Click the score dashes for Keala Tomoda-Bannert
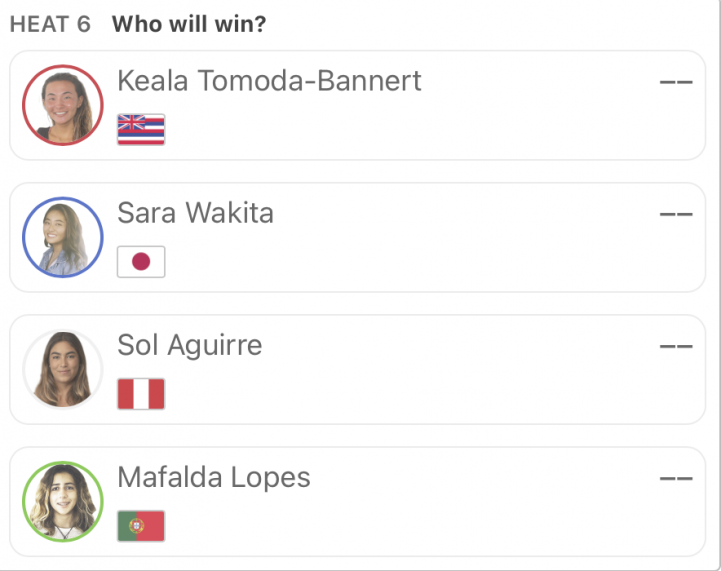 pyautogui.click(x=676, y=82)
